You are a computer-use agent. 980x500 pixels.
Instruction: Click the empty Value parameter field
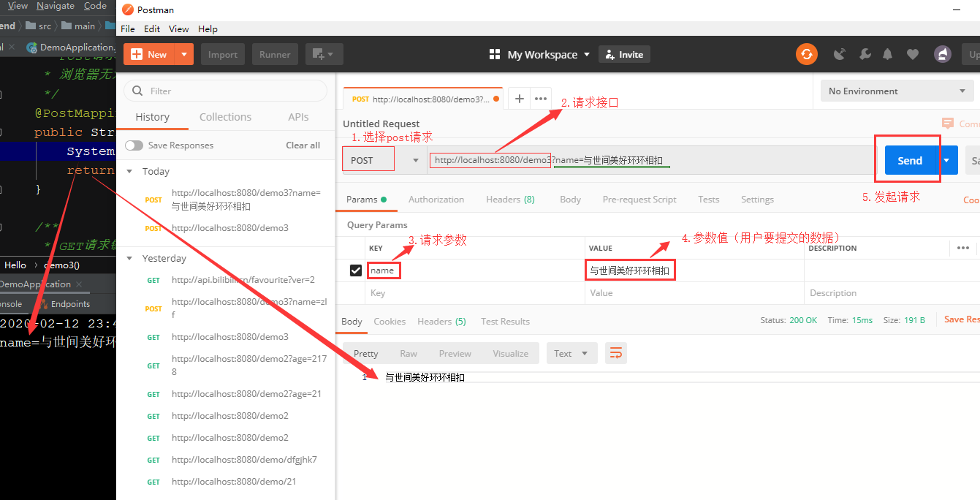(x=694, y=293)
